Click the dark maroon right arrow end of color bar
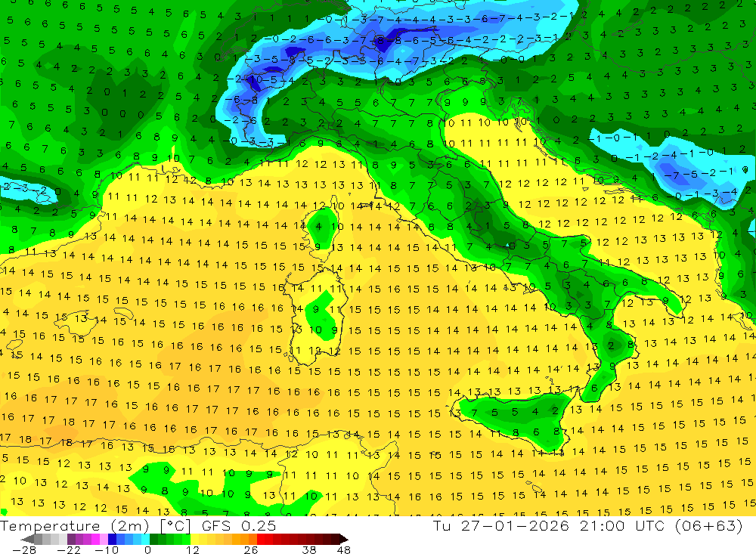 click(x=343, y=539)
